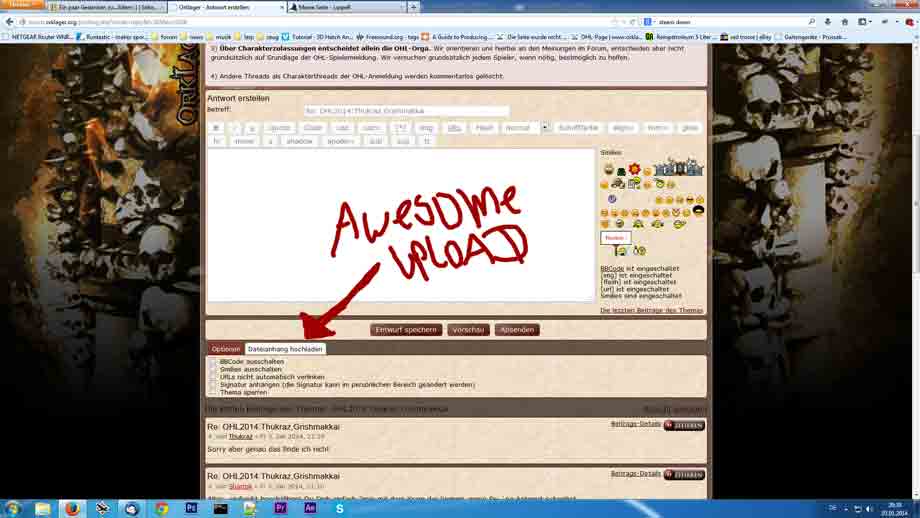Open Skype from the taskbar
Viewport: 920px width, 518px height.
(339, 508)
